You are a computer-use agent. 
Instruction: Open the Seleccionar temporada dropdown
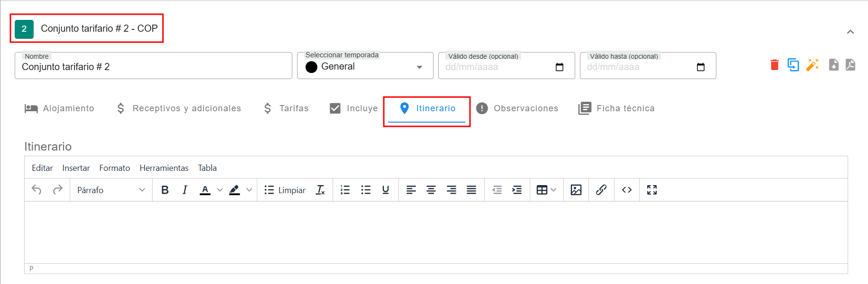[x=365, y=67]
